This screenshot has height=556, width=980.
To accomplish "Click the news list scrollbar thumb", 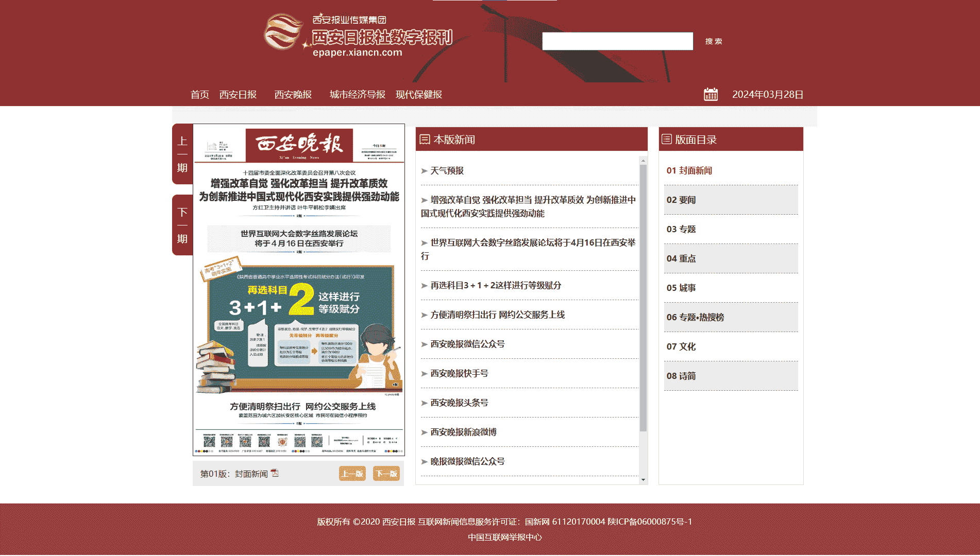I will (643, 298).
